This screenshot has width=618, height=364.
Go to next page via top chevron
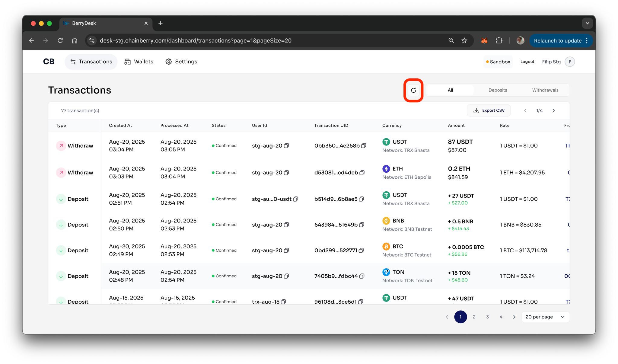(x=553, y=111)
